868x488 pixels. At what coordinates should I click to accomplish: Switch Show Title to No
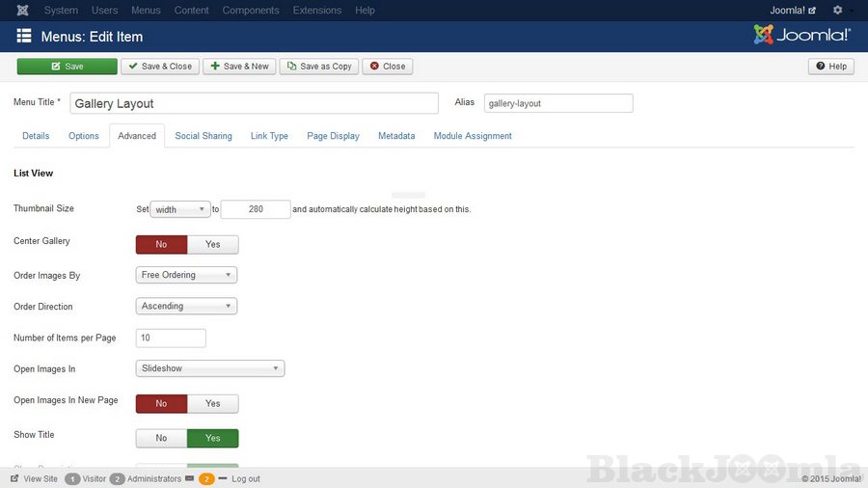point(161,438)
